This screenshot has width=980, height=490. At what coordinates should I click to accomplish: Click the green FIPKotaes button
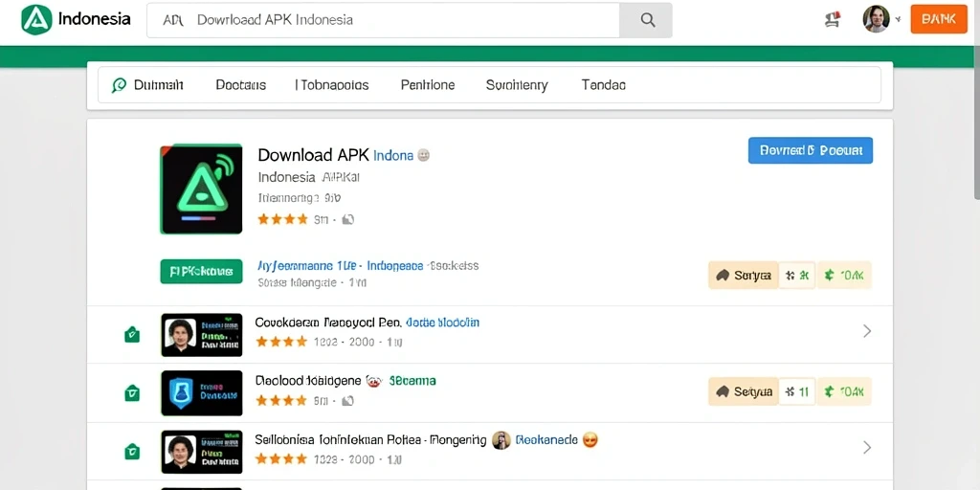201,272
